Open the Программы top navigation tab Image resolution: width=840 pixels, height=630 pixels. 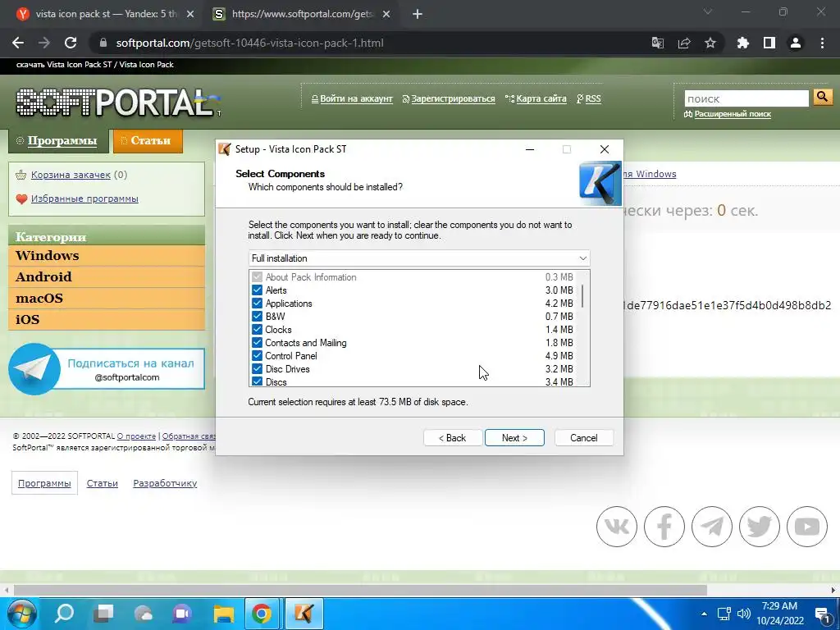click(x=58, y=141)
